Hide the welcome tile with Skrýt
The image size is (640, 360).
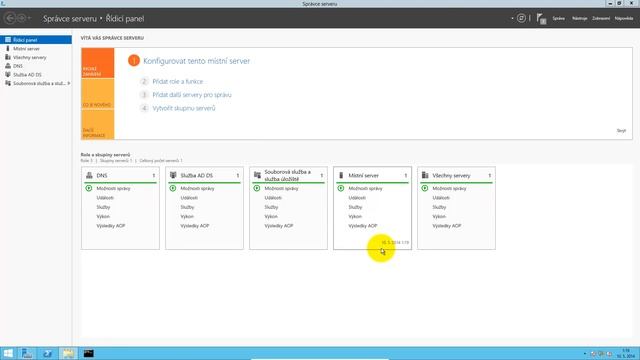pos(621,131)
